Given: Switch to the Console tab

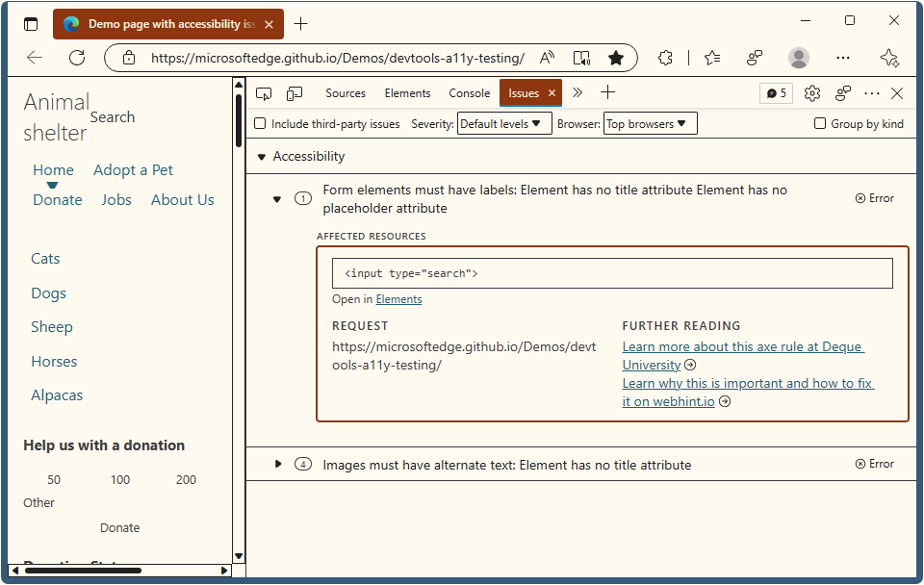Looking at the screenshot, I should [x=469, y=93].
